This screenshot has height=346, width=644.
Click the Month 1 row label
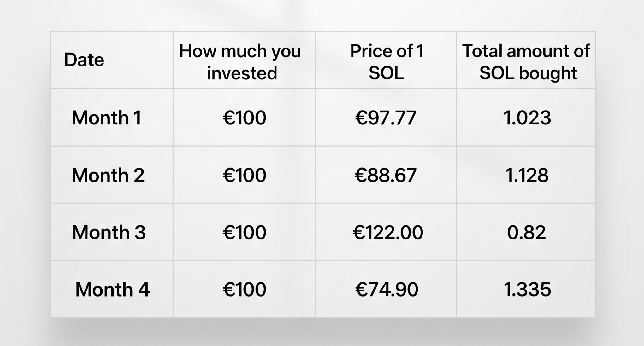point(106,118)
